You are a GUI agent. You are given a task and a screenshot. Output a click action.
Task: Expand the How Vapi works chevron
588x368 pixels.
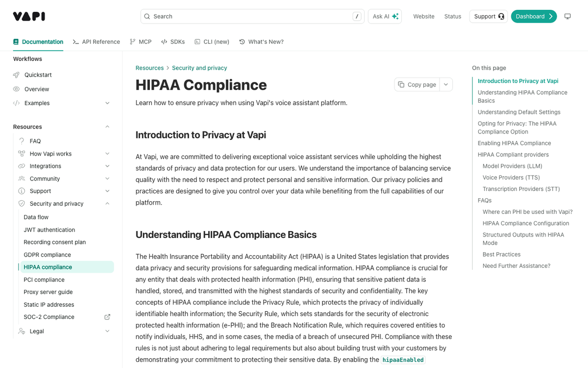click(107, 154)
